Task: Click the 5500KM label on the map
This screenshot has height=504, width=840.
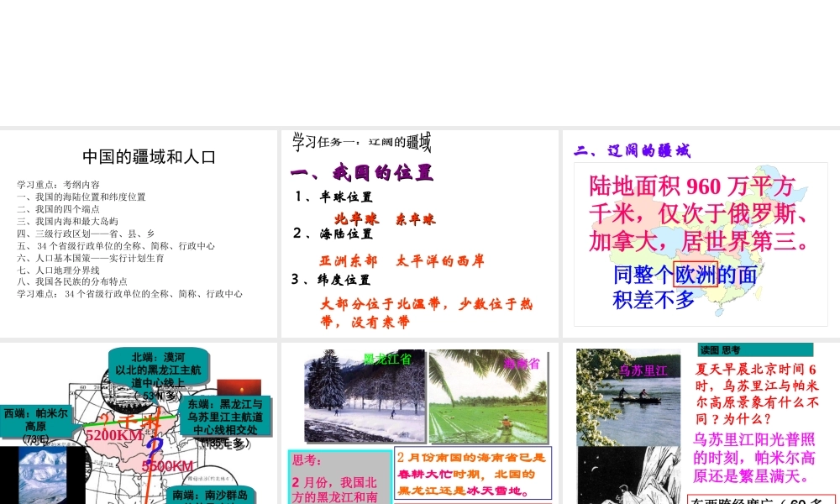Action: coord(168,465)
